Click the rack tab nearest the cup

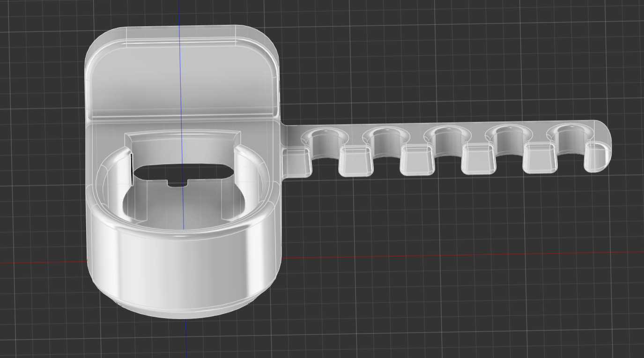click(297, 162)
